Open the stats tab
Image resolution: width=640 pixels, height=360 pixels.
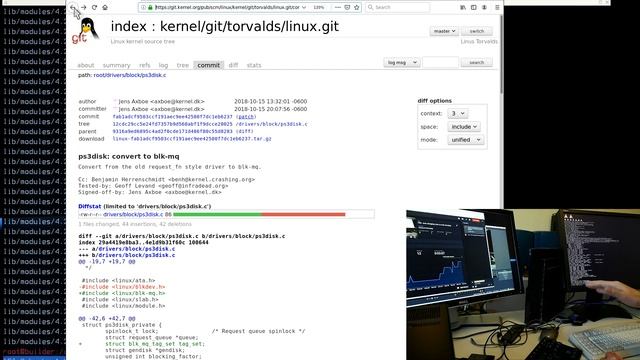[x=254, y=65]
